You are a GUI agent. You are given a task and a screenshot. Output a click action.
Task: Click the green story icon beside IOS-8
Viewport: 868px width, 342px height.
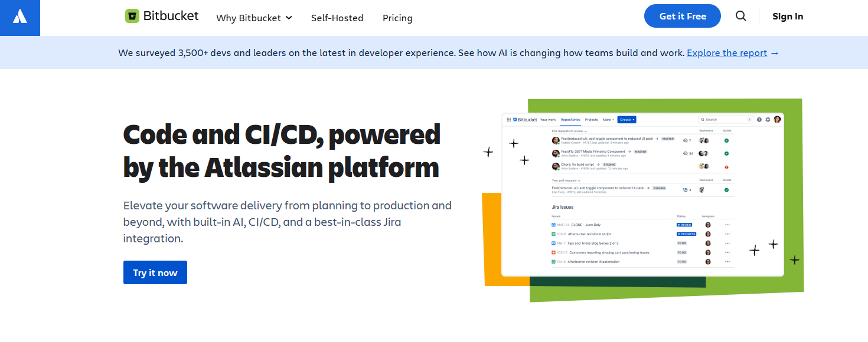click(553, 234)
